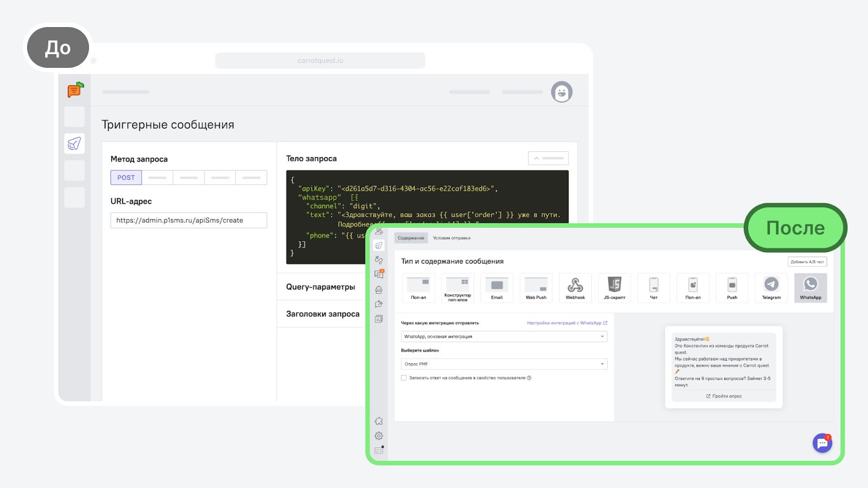Screen dimensions: 868x488
Task: Open 'Настройки интеграций с WhatsApp' link
Action: (566, 323)
